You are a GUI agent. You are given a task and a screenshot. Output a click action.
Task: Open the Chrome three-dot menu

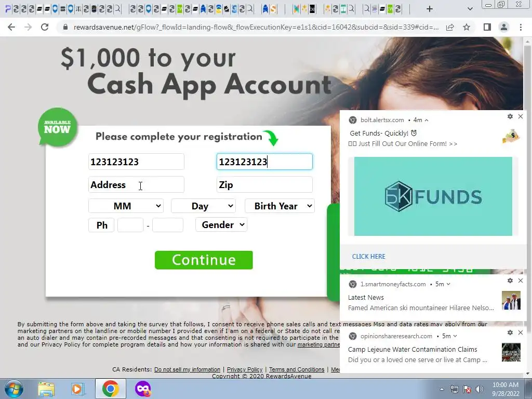521,27
